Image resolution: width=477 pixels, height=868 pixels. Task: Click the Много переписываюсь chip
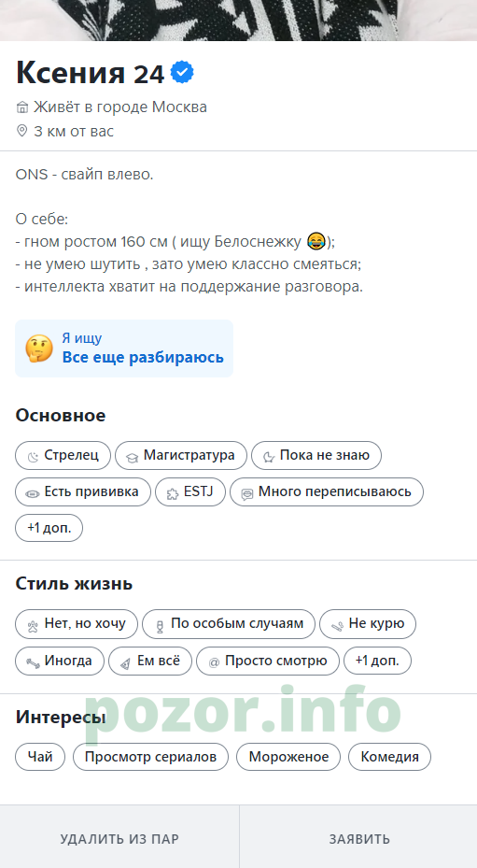[x=327, y=491]
